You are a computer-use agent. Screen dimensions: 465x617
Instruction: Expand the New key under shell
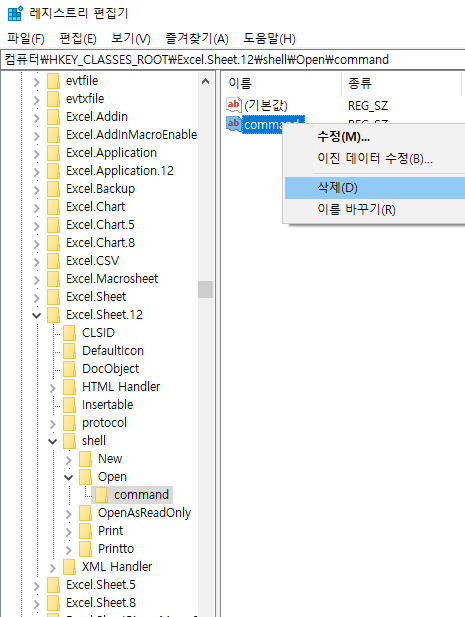pyautogui.click(x=69, y=460)
